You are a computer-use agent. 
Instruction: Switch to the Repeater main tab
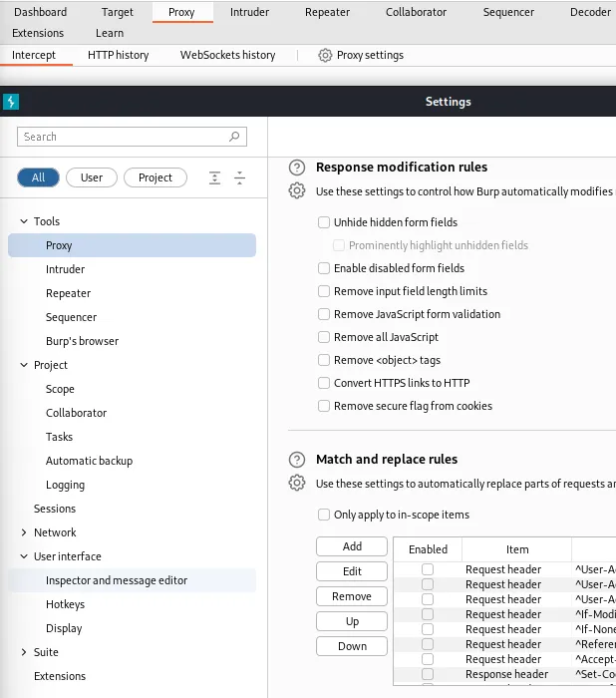point(327,12)
